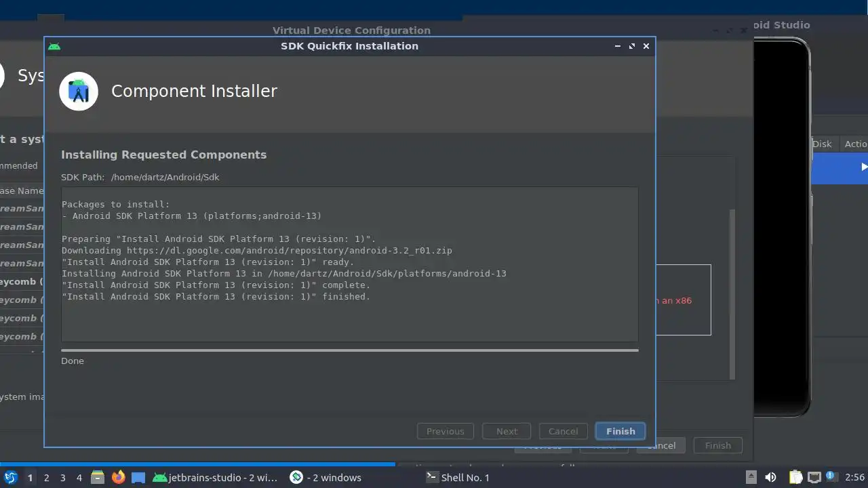
Task: Switch to workspace 3 in the taskbar
Action: click(62, 477)
